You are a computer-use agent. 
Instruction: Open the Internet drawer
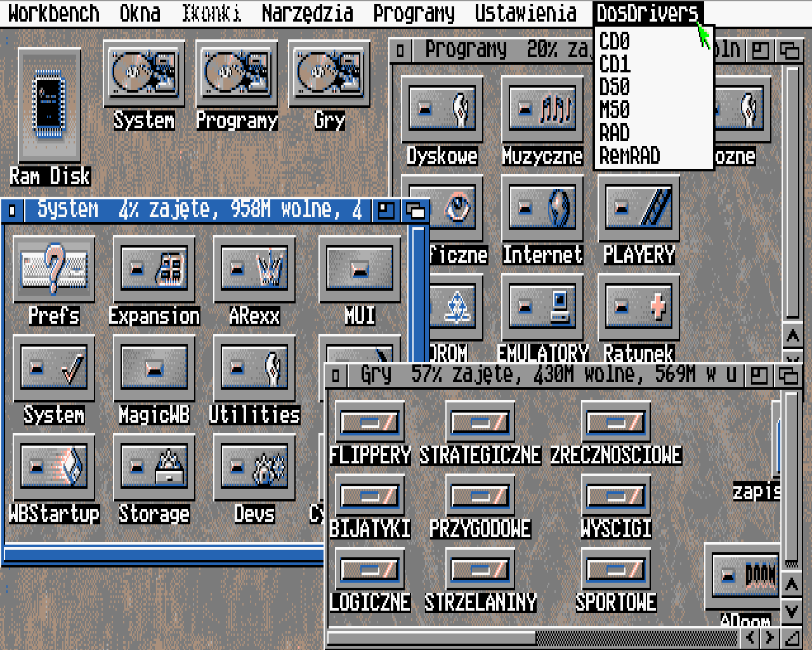coord(542,208)
